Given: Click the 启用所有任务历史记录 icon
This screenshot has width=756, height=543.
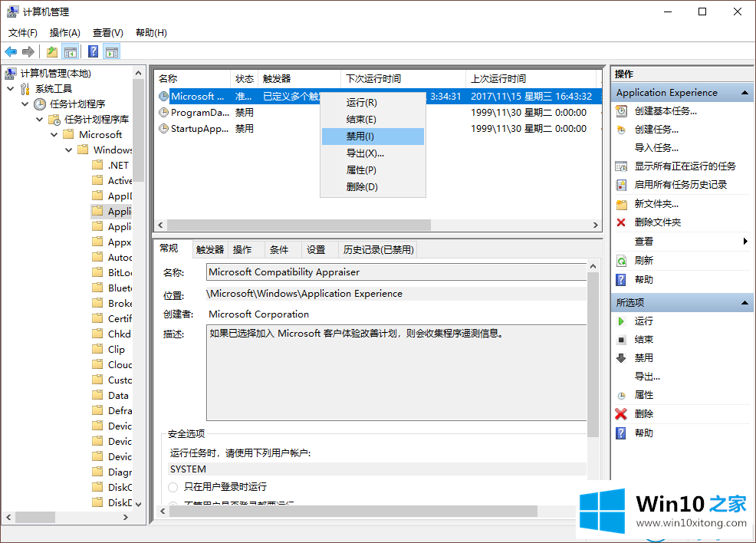Looking at the screenshot, I should (x=622, y=185).
